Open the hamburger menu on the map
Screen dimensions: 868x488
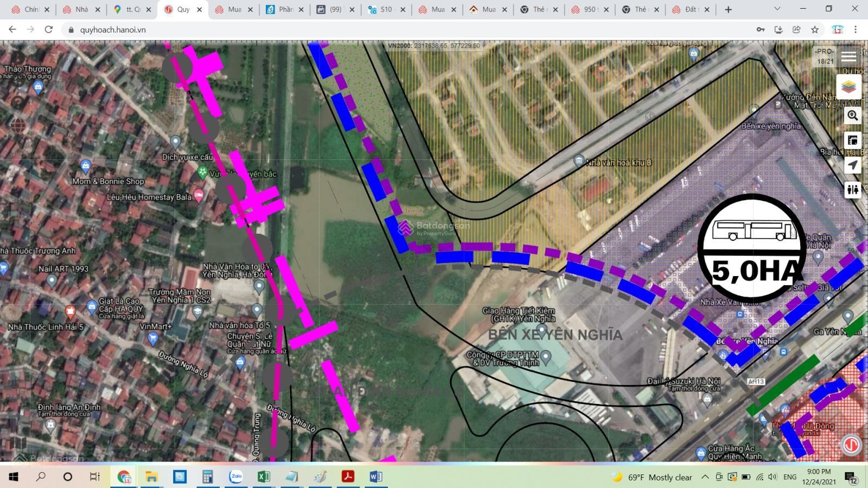848,56
